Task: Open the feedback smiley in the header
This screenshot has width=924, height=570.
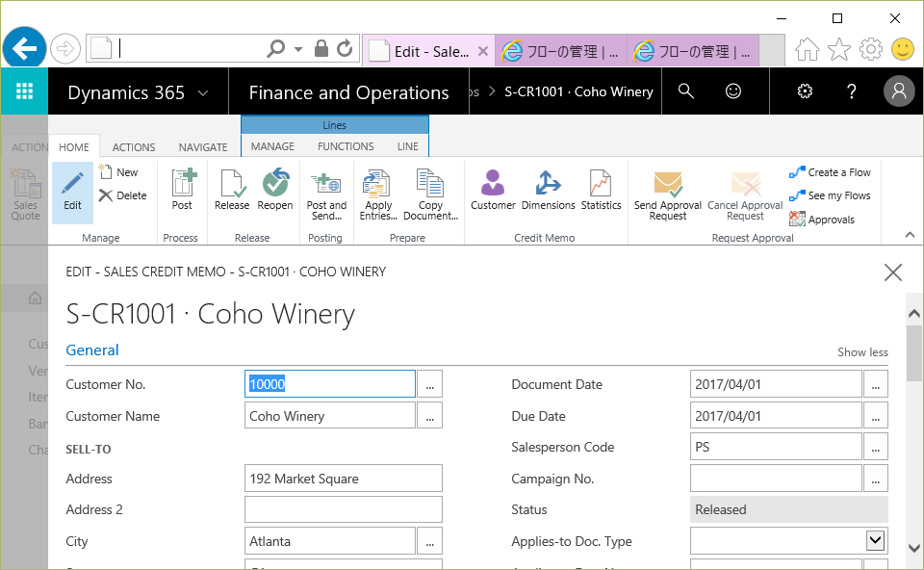Action: pos(733,91)
